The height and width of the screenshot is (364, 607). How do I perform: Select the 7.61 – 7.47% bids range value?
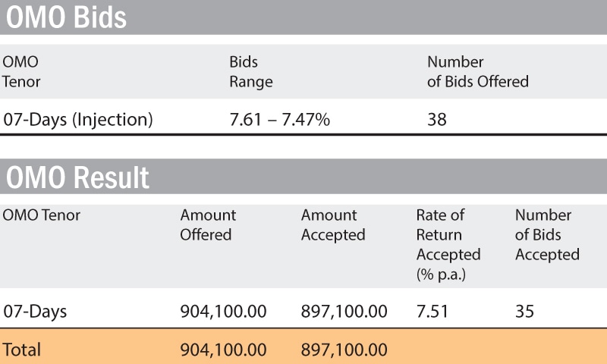coord(279,119)
